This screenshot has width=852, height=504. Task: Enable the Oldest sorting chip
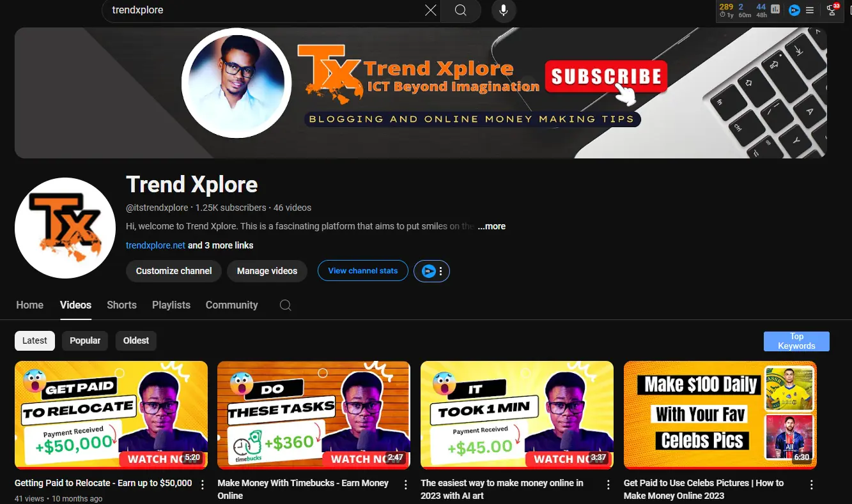click(136, 340)
